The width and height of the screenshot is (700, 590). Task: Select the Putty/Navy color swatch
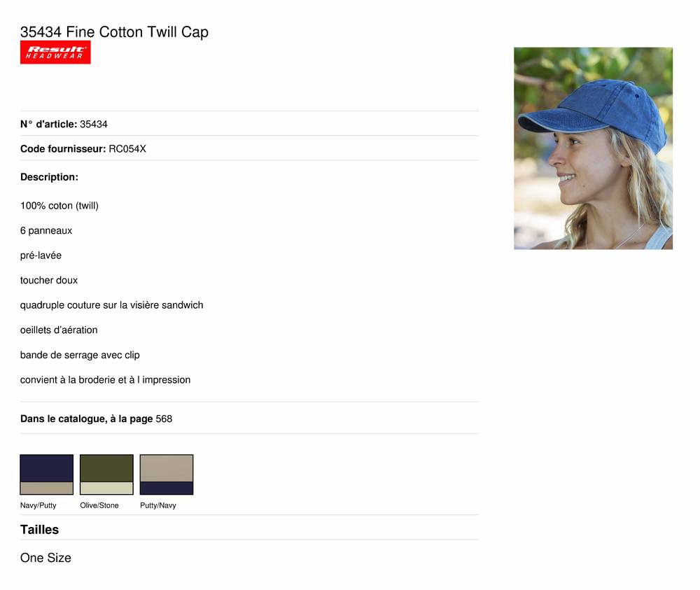(167, 475)
